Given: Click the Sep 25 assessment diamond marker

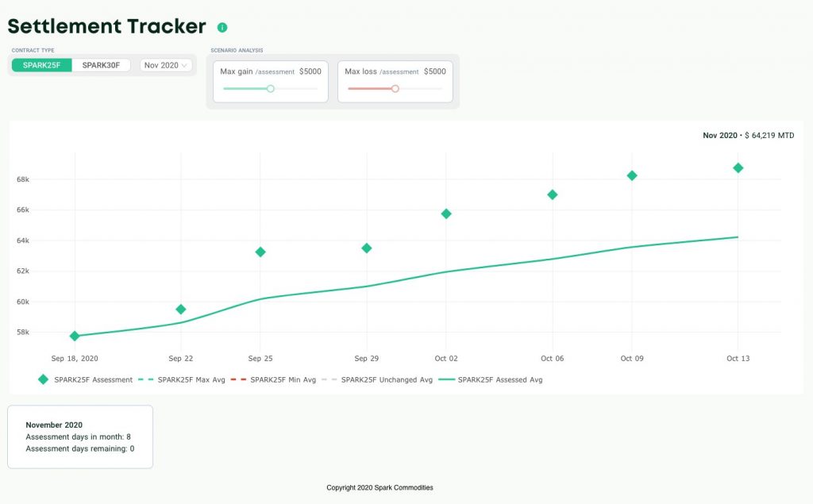Looking at the screenshot, I should (x=260, y=252).
